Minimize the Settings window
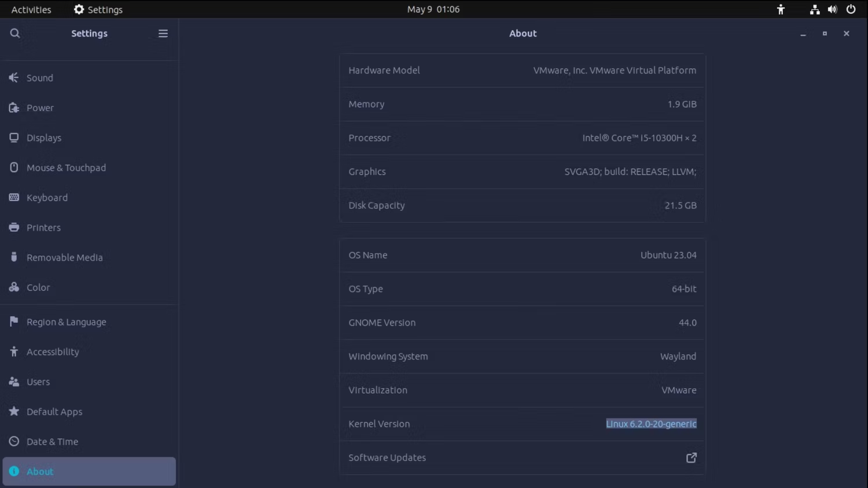868x488 pixels. coord(803,34)
